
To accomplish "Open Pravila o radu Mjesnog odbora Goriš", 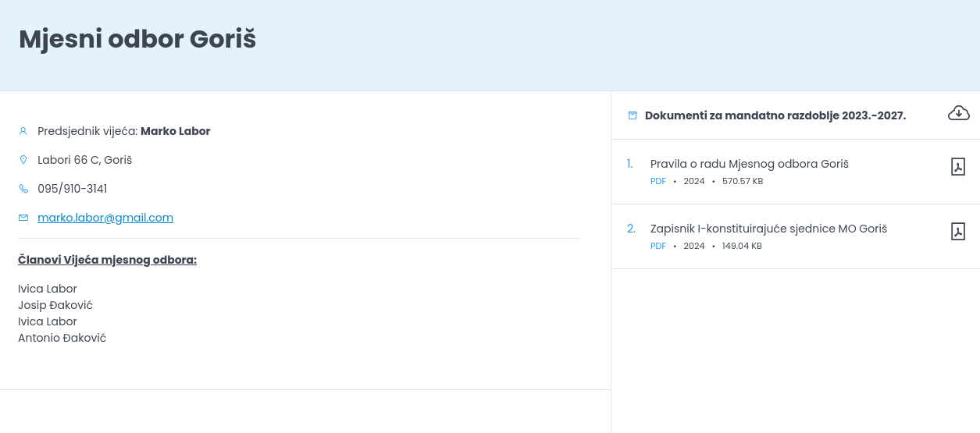I will (749, 164).
